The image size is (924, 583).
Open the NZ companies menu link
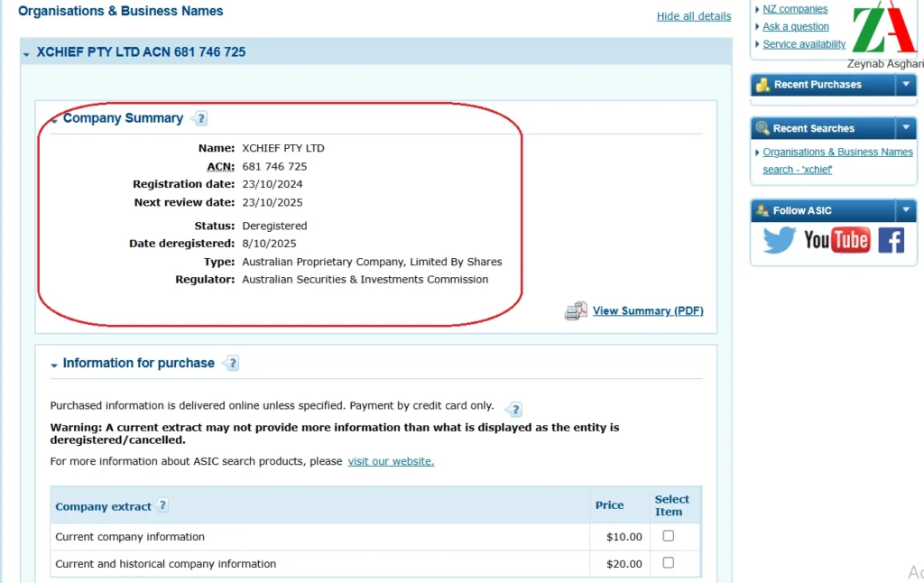point(795,9)
